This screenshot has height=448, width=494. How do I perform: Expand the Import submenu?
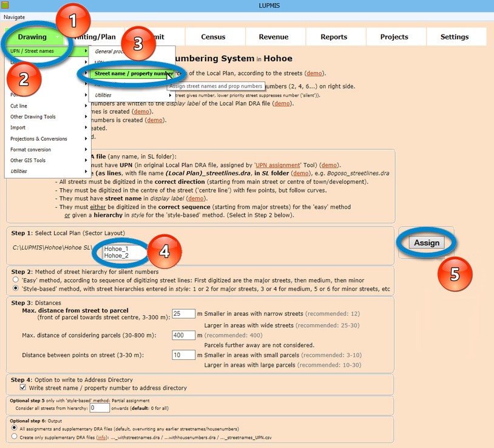coord(48,127)
